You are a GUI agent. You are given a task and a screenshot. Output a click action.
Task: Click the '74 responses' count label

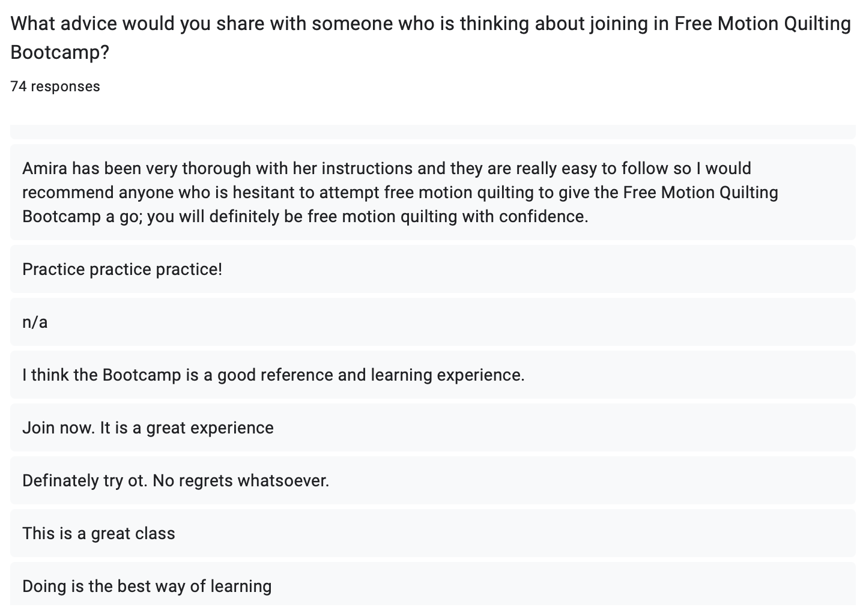click(55, 86)
